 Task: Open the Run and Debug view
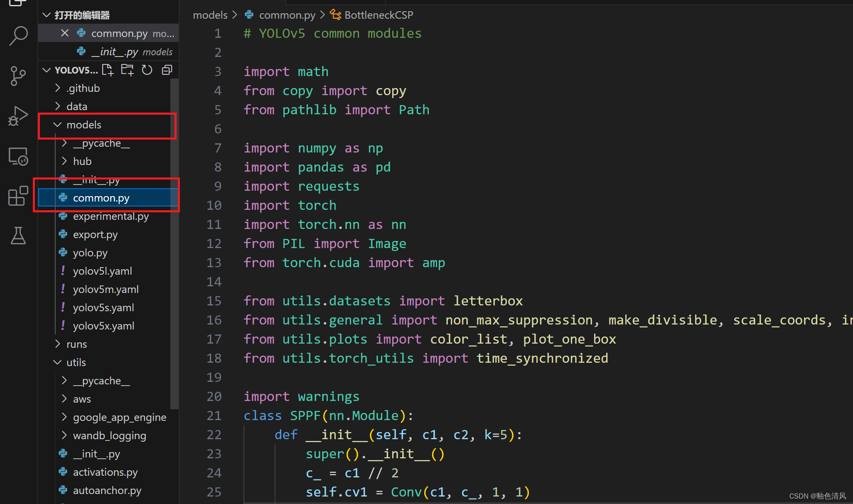coord(18,116)
